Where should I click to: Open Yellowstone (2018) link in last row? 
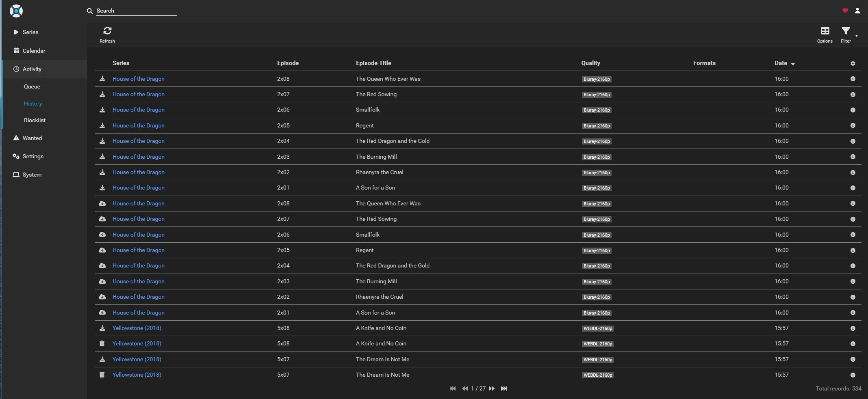[137, 375]
